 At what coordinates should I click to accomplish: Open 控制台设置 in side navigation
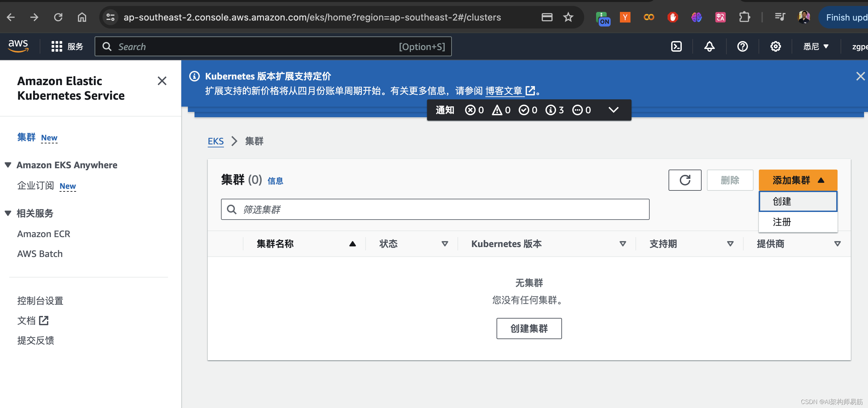point(40,301)
